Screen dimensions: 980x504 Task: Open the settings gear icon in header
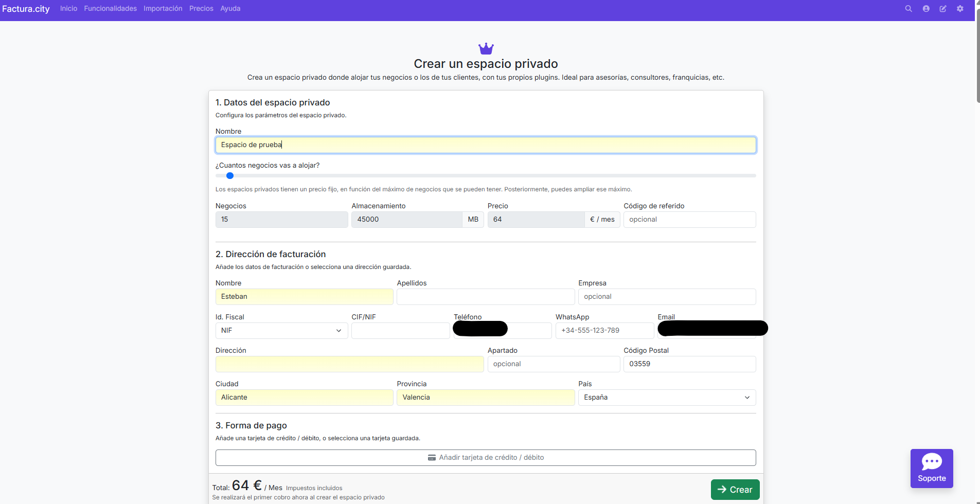960,9
